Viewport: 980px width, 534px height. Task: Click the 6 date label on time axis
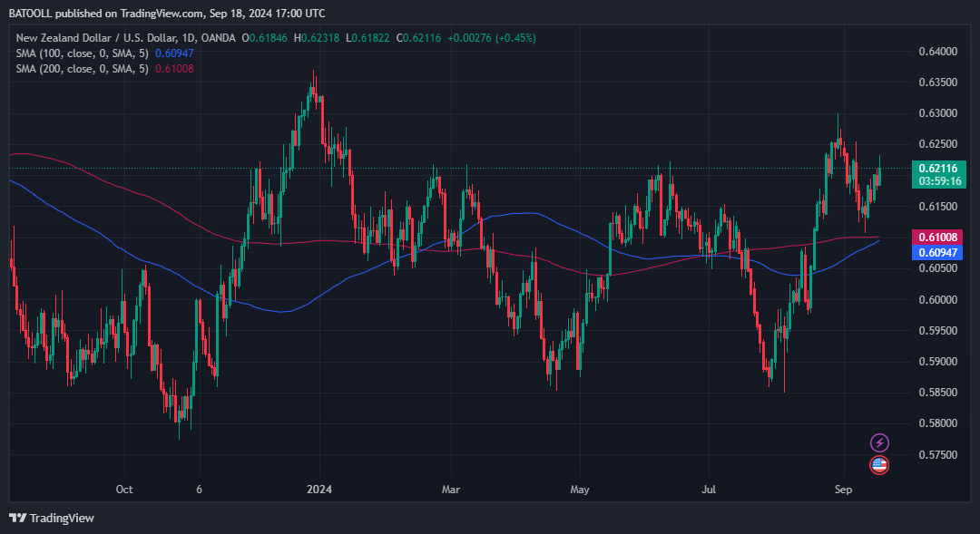tap(200, 489)
